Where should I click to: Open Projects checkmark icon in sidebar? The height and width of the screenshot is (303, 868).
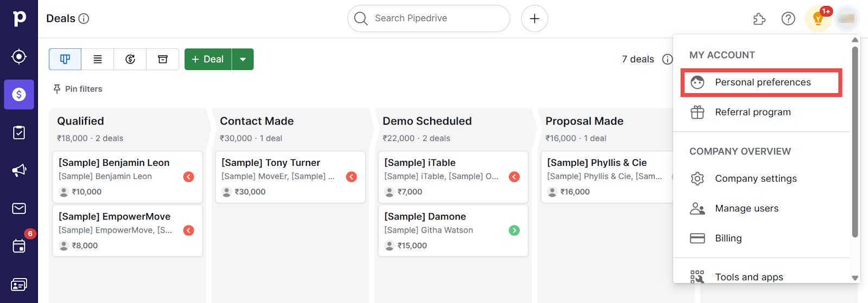[19, 133]
